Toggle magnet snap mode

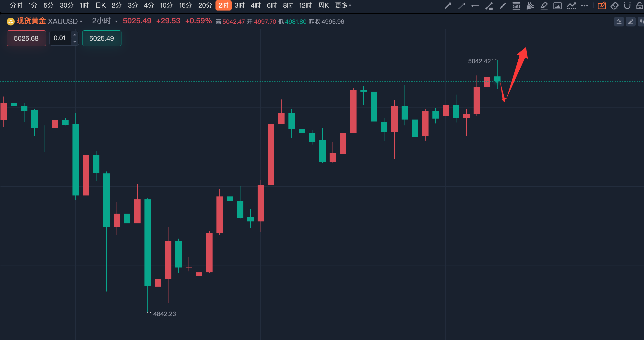(627, 5)
